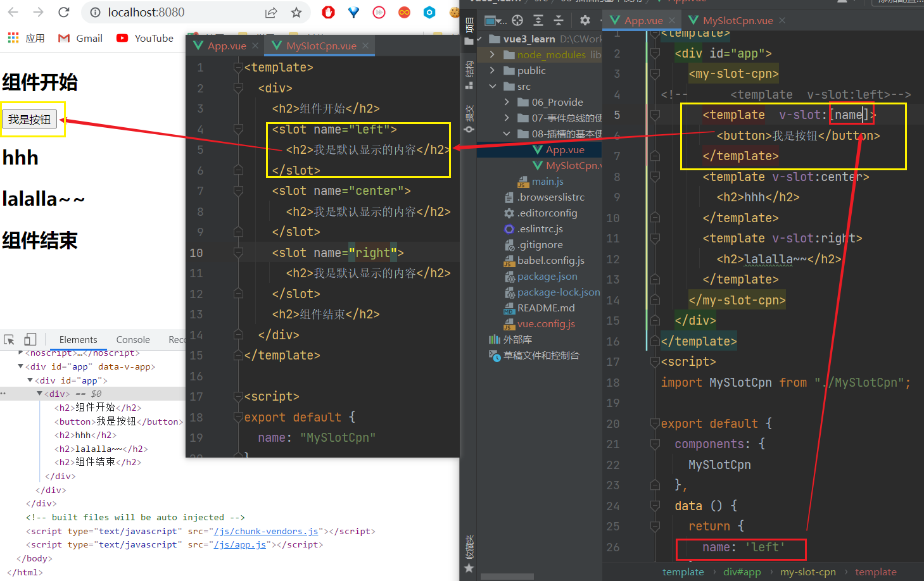
Task: Open the project view selector dropdown
Action: tap(495, 20)
